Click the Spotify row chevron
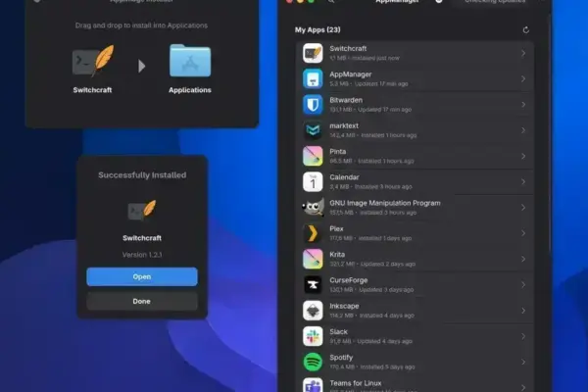The image size is (588, 392). point(523,363)
